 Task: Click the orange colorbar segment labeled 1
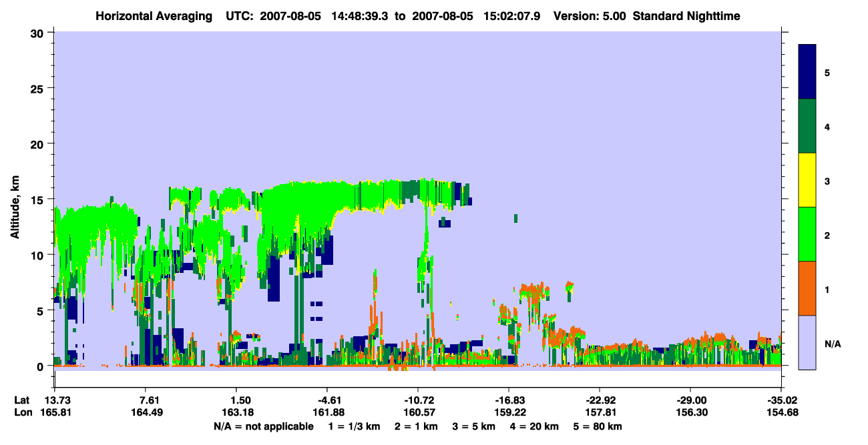pyautogui.click(x=807, y=288)
